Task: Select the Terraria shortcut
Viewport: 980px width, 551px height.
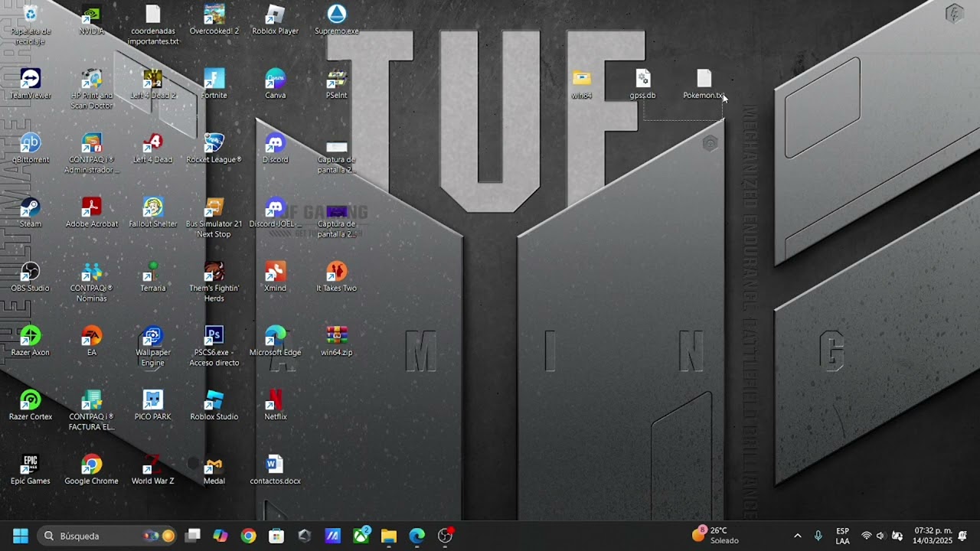Action: click(153, 277)
